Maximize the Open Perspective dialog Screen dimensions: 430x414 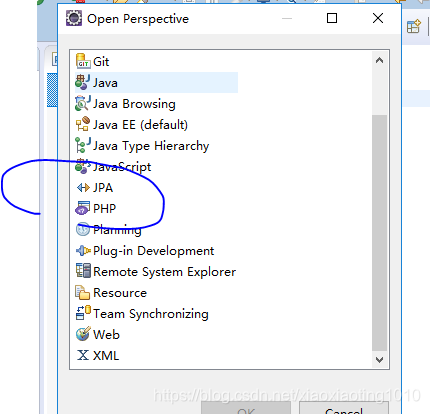coord(332,18)
